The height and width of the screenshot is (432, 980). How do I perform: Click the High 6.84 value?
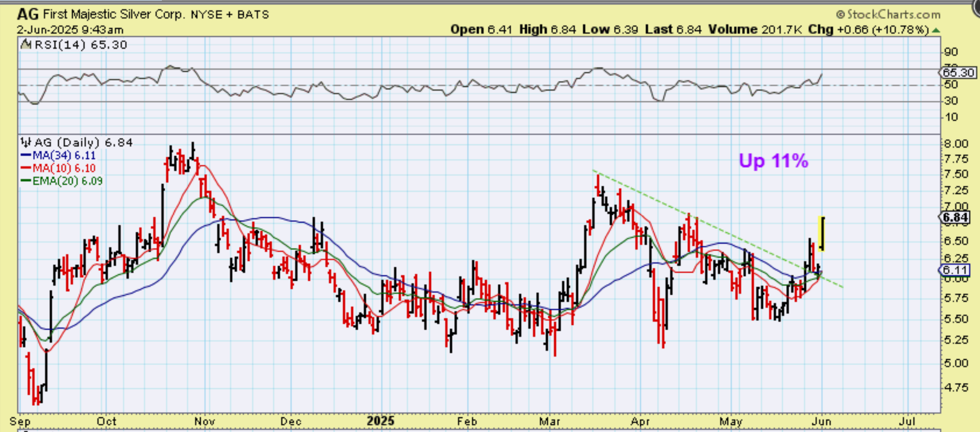click(548, 30)
